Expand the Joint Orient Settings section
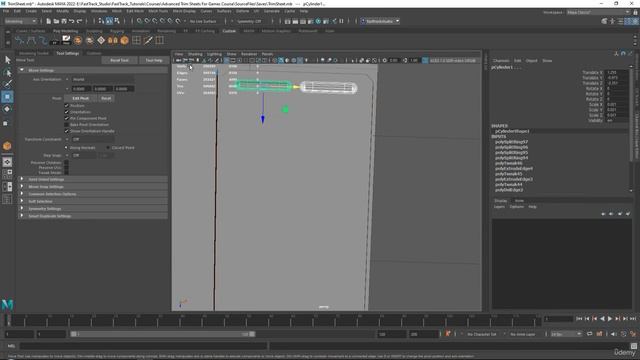The image size is (640, 360). tap(93, 179)
